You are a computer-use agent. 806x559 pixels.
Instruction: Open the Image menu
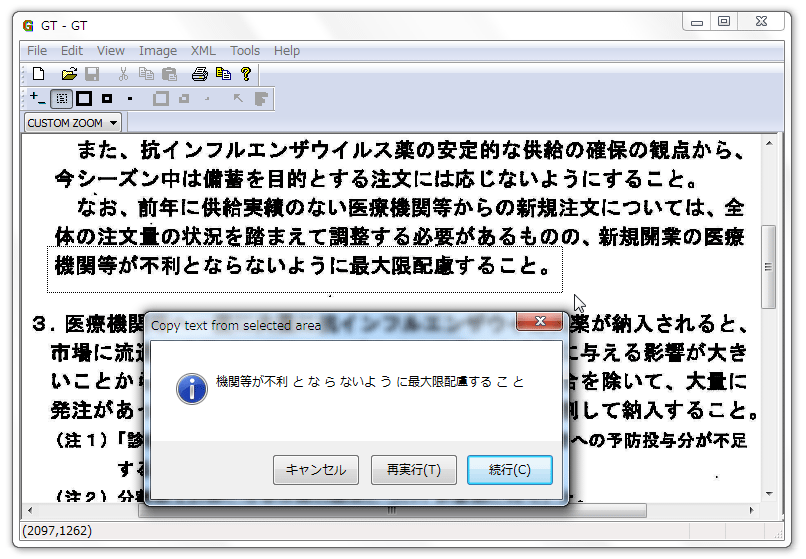157,50
